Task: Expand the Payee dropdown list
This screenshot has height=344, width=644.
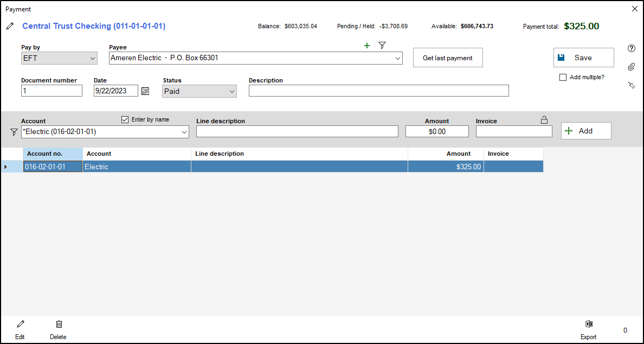Action: [x=397, y=59]
